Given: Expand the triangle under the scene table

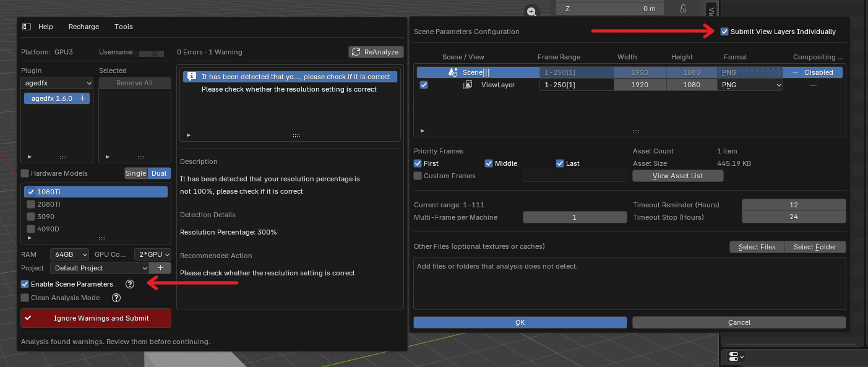Looking at the screenshot, I should [423, 131].
